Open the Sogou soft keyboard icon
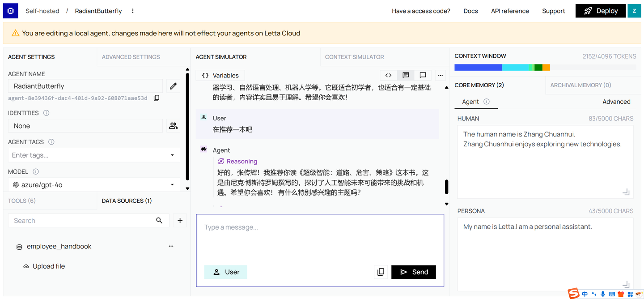The image size is (644, 299). (x=612, y=294)
